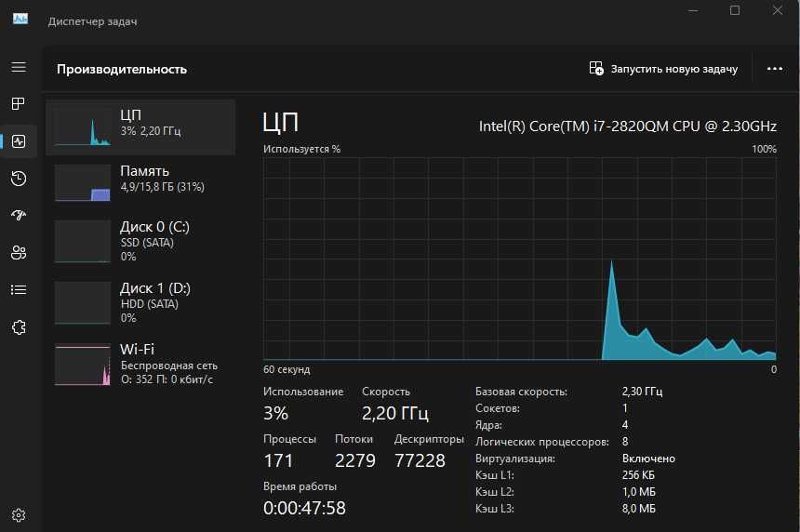Click the 171 Процессы value

tap(278, 460)
